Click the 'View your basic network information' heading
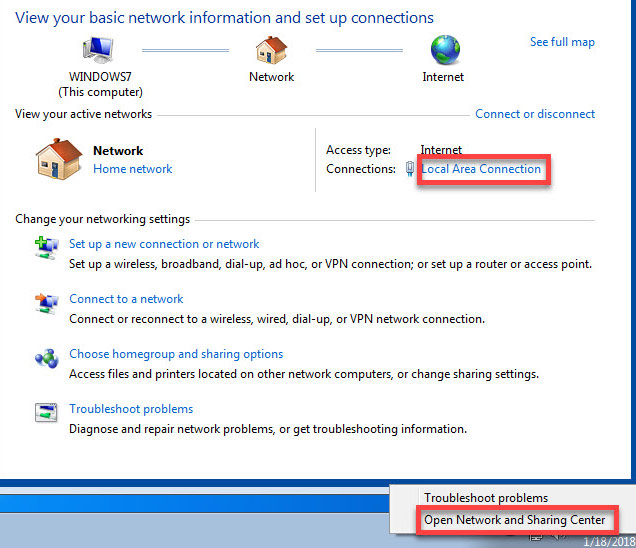The image size is (636, 548). click(224, 18)
